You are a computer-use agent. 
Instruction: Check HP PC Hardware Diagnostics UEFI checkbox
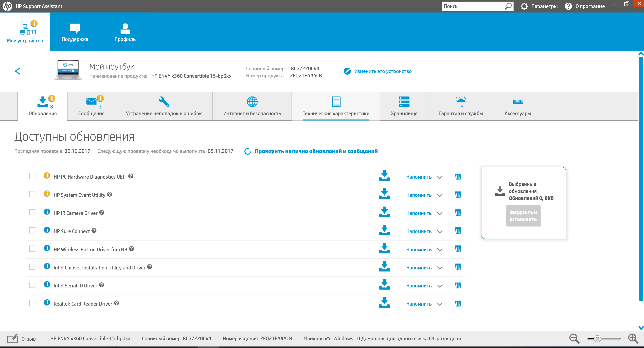[x=32, y=176]
